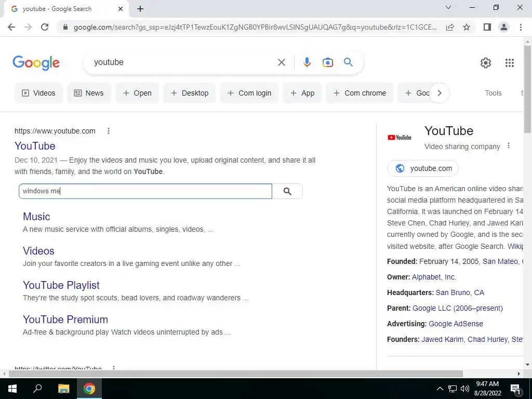Open a new tab with the plus button
532x399 pixels.
pos(140,9)
